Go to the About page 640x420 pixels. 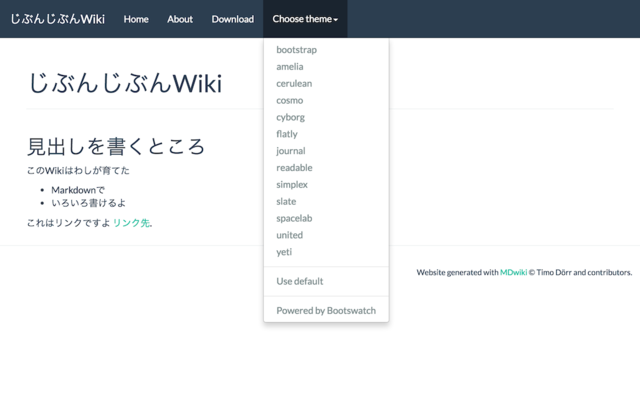[180, 19]
